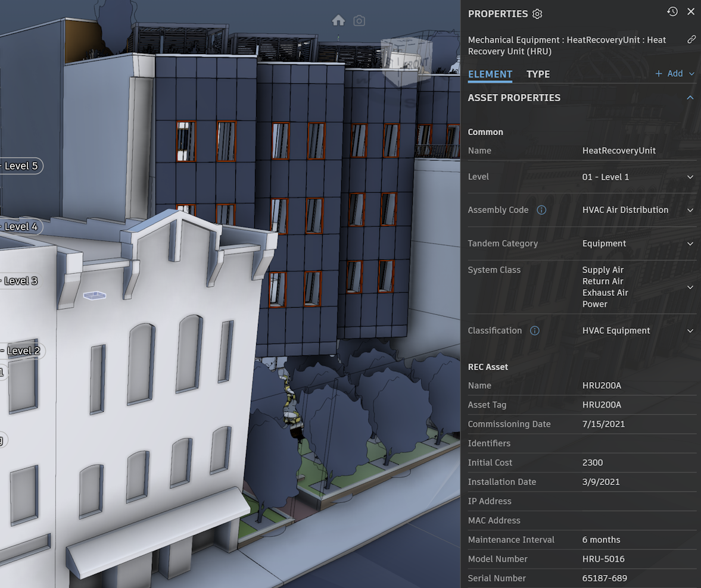Collapse the Asset Properties section

click(690, 98)
